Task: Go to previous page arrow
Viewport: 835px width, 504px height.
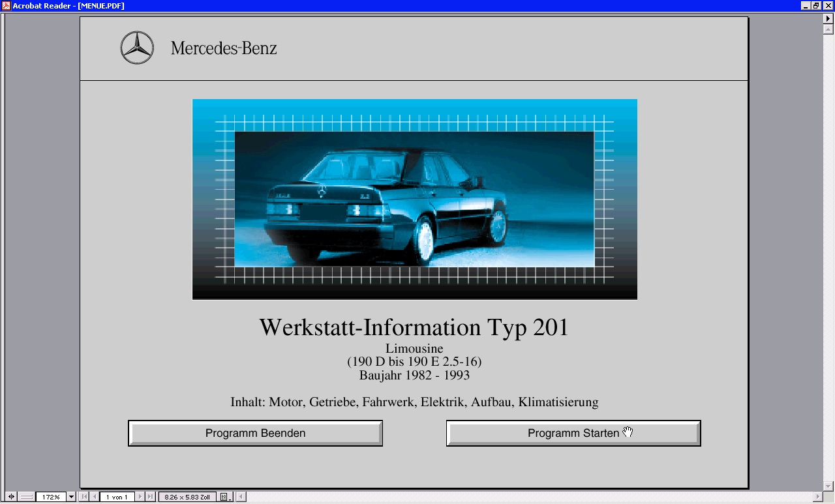Action: click(x=95, y=497)
